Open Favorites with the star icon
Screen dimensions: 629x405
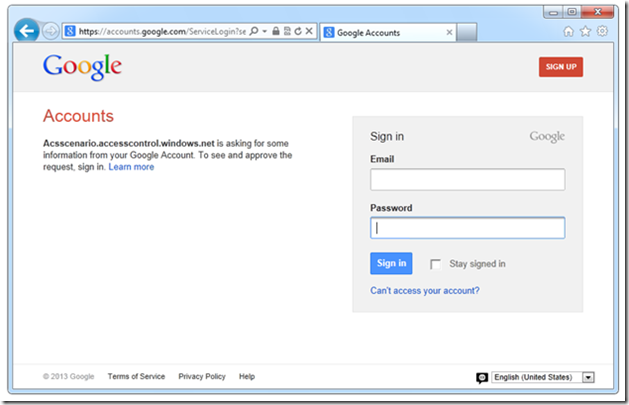pyautogui.click(x=585, y=31)
